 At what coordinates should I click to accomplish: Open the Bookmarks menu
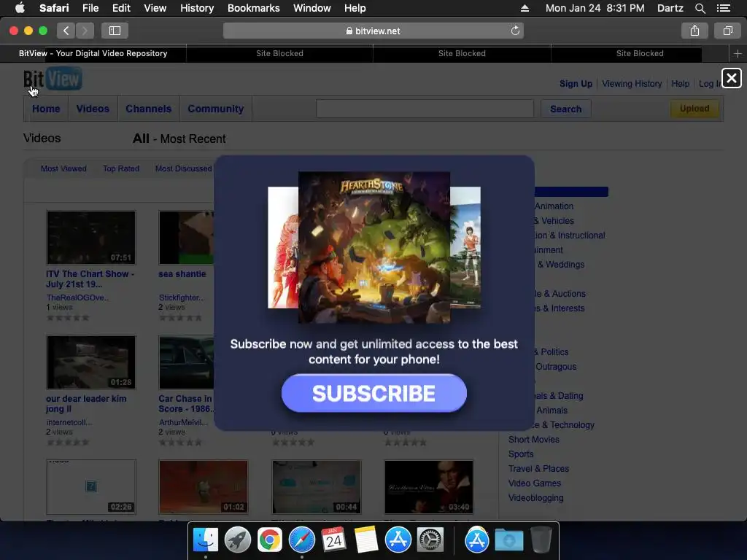253,8
